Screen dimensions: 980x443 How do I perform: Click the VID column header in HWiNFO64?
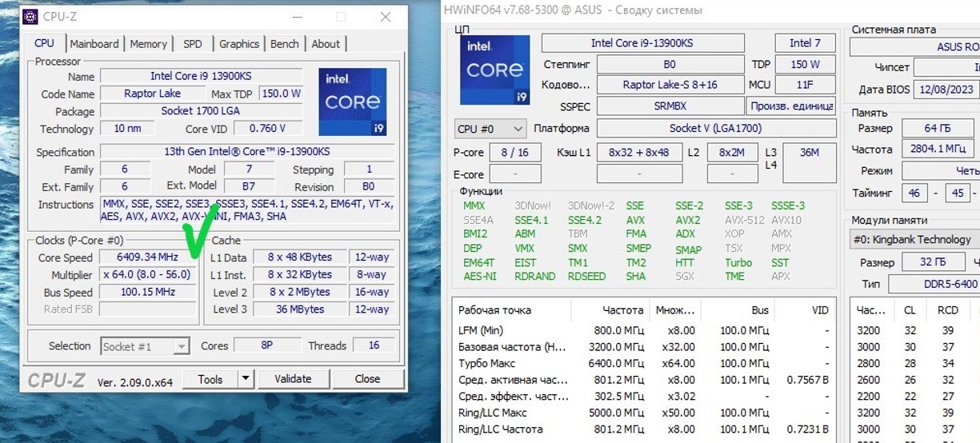click(x=821, y=310)
